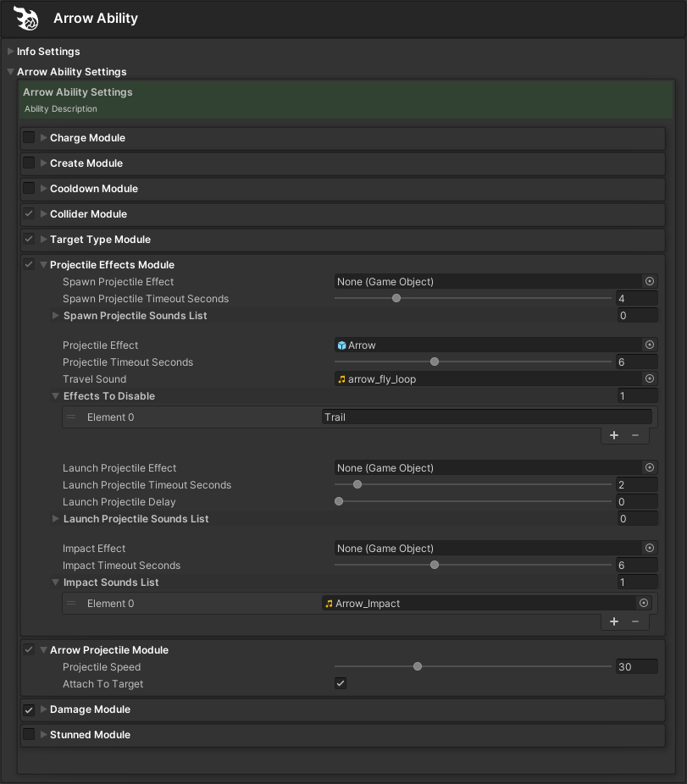Enable the Charge Module checkbox
The height and width of the screenshot is (784, 687).
[x=30, y=138]
